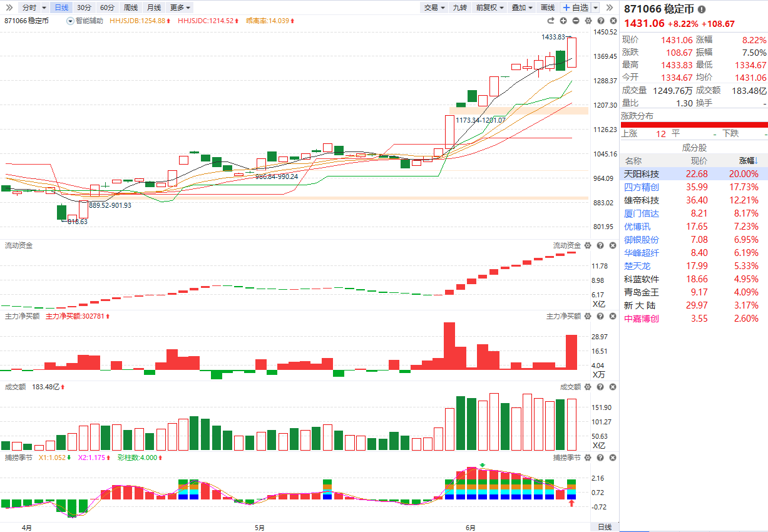Expand the 叠加 overlay dropdown

coord(522,8)
